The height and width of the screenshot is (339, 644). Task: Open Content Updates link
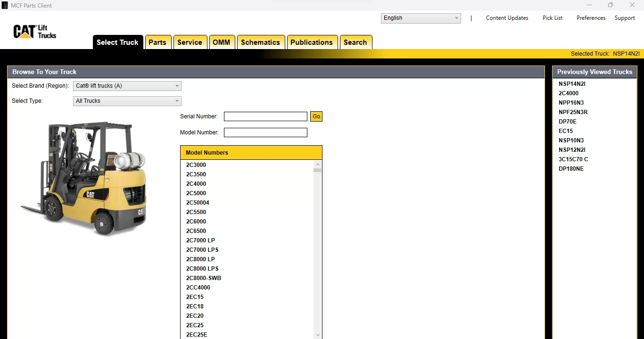pos(507,18)
